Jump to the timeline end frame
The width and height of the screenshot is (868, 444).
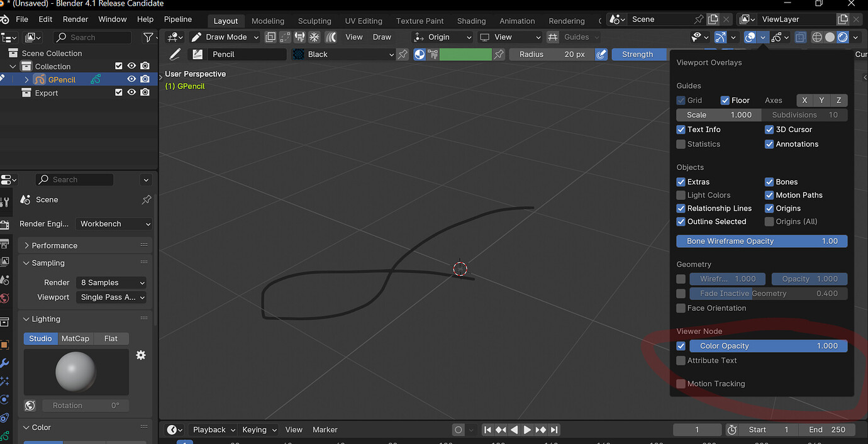pyautogui.click(x=554, y=430)
